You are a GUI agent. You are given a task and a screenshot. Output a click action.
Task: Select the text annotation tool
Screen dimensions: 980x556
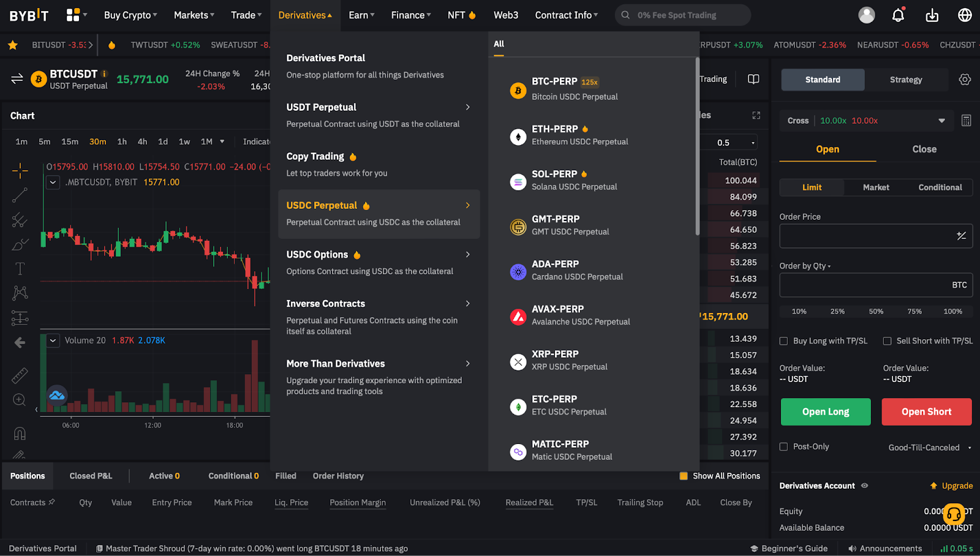(x=20, y=269)
